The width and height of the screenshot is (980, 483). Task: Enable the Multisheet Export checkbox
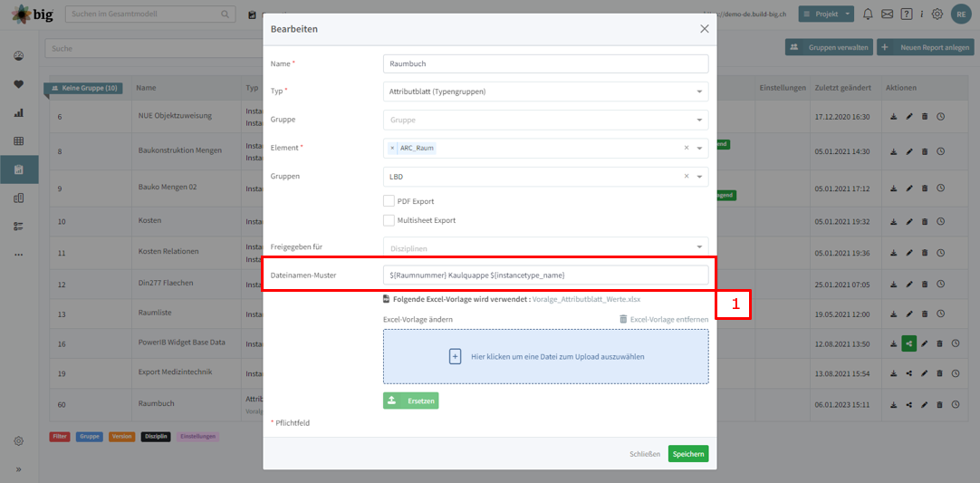(389, 220)
